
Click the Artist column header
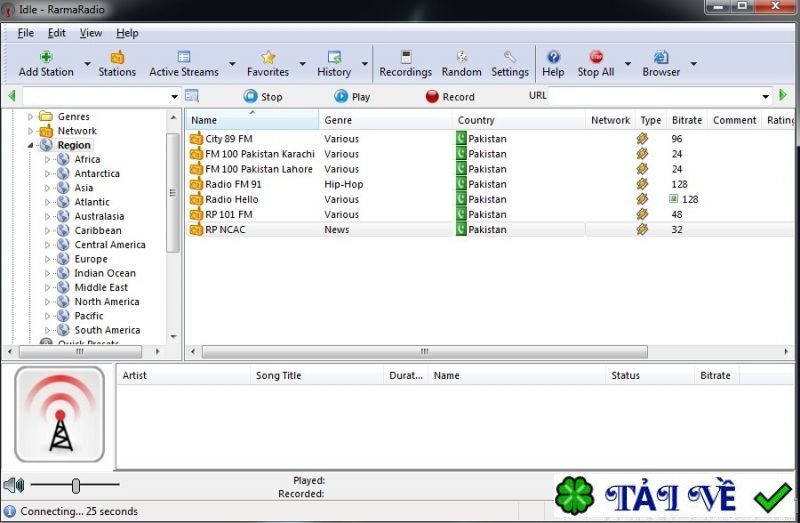pyautogui.click(x=184, y=376)
